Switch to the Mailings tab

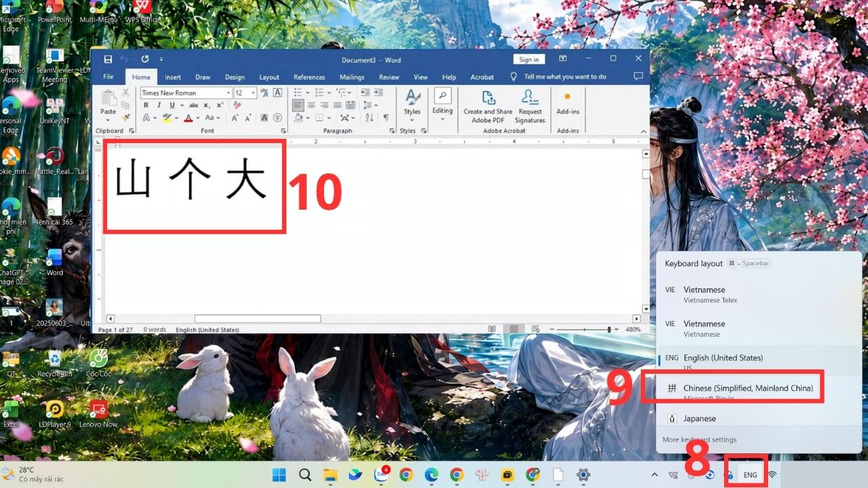click(x=352, y=77)
